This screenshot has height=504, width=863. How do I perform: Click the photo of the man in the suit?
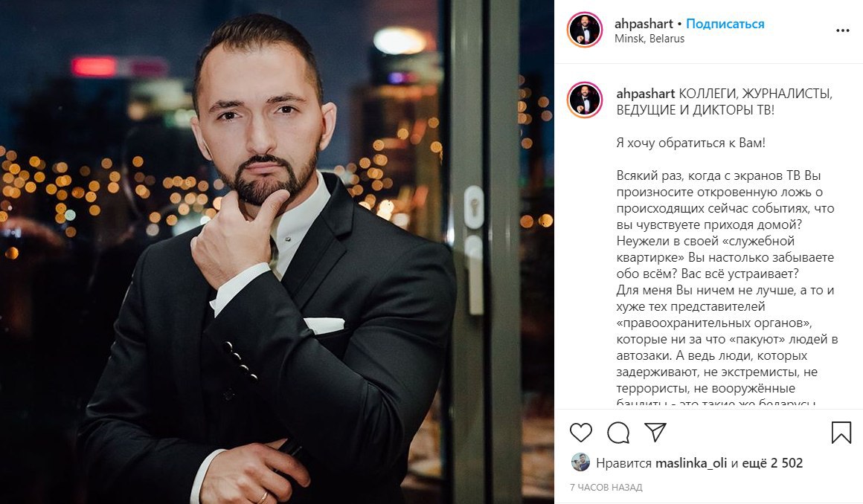[x=277, y=252]
